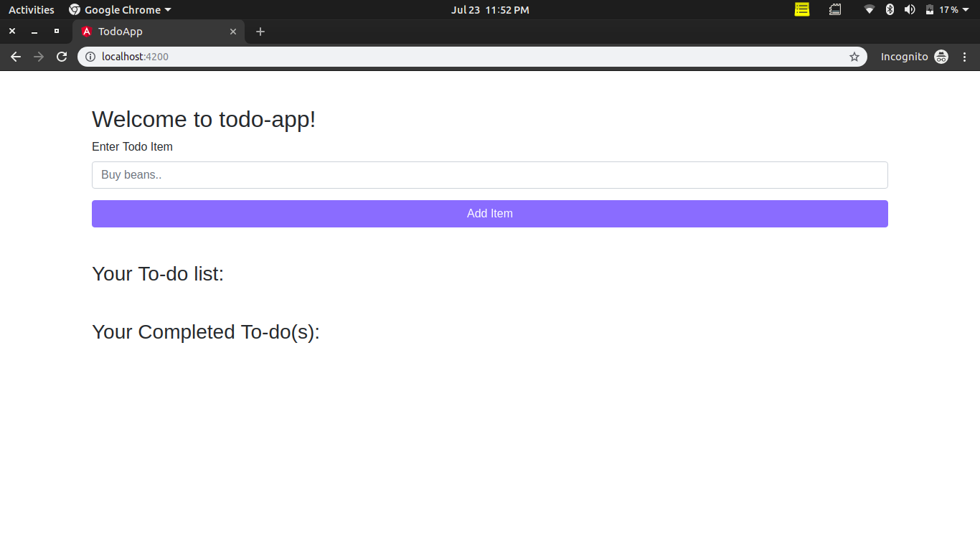
Task: Open a new tab with plus button
Action: tap(260, 32)
